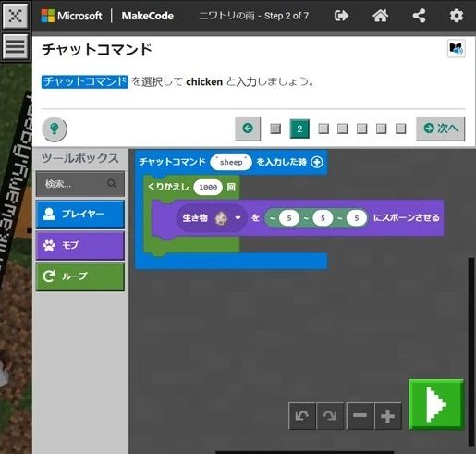Zoom in with the plus button
476x454 pixels.
[x=388, y=416]
